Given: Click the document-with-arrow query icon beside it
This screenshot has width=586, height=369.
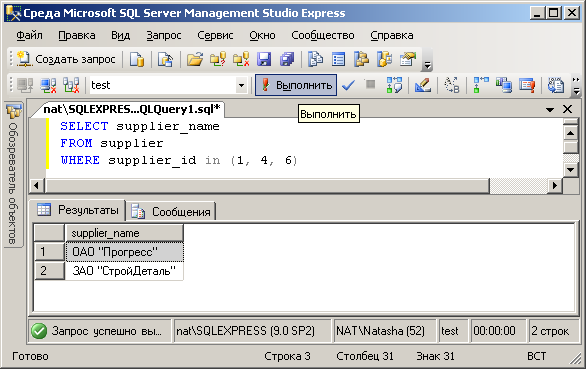Looking at the screenshot, I should [x=166, y=59].
